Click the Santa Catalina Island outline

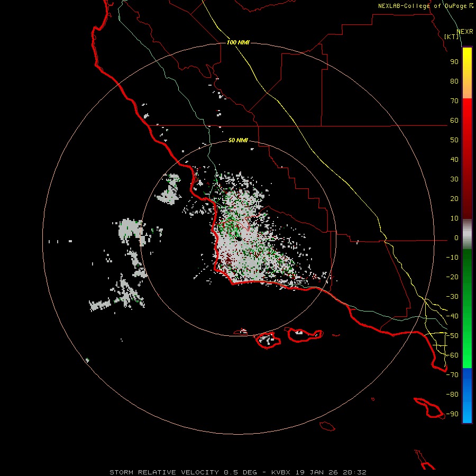pyautogui.click(x=429, y=408)
